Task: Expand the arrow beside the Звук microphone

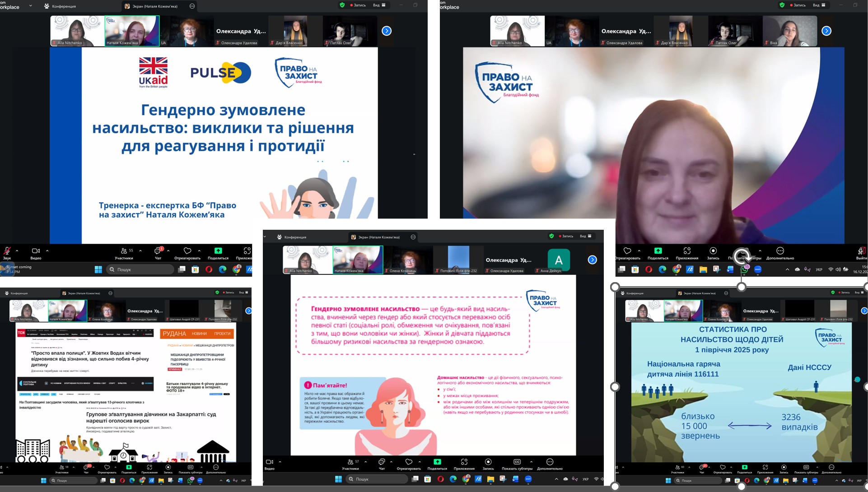Action: click(17, 251)
